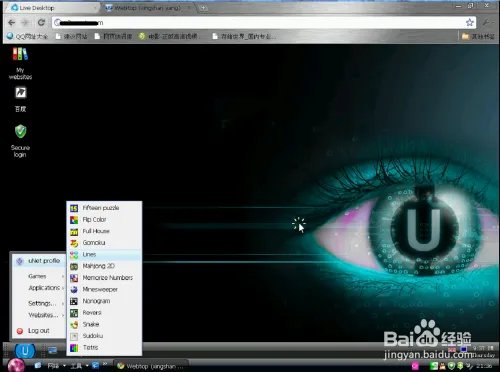500x372 pixels.
Task: Select the Webtop window in Windows taskbar
Action: pos(151,366)
